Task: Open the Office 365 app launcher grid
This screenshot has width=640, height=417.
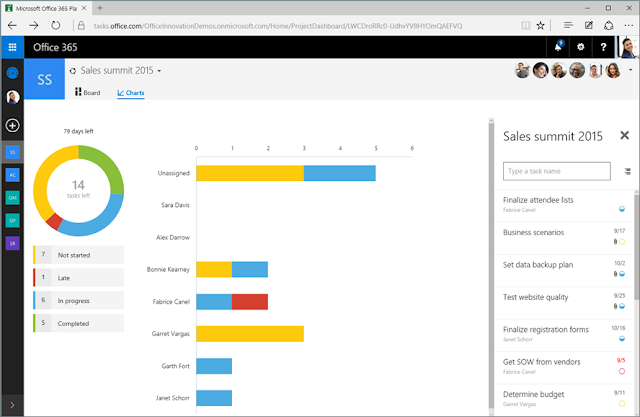Action: point(12,47)
